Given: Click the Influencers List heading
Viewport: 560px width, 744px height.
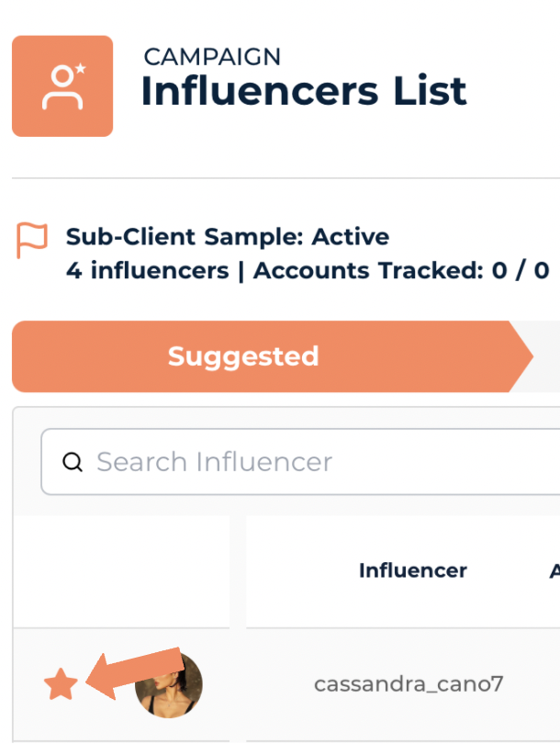Looking at the screenshot, I should pos(303,92).
